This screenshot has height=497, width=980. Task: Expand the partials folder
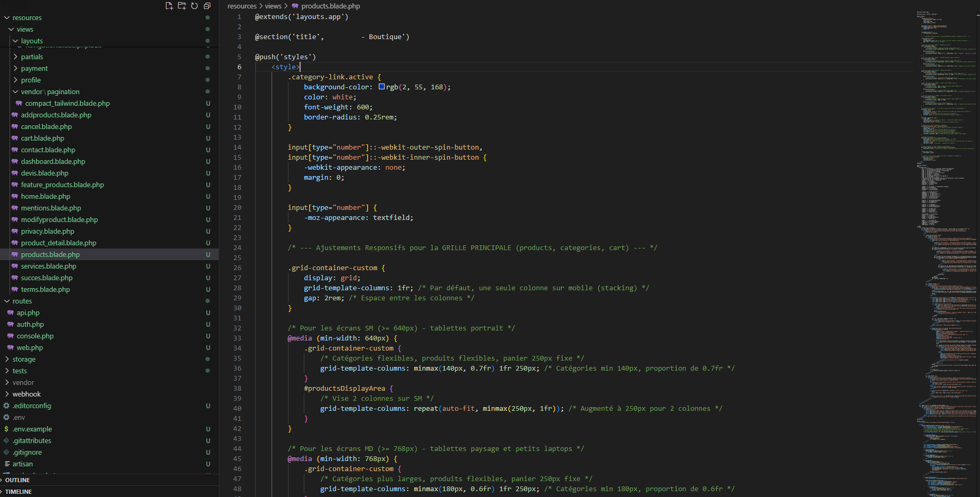(109, 57)
